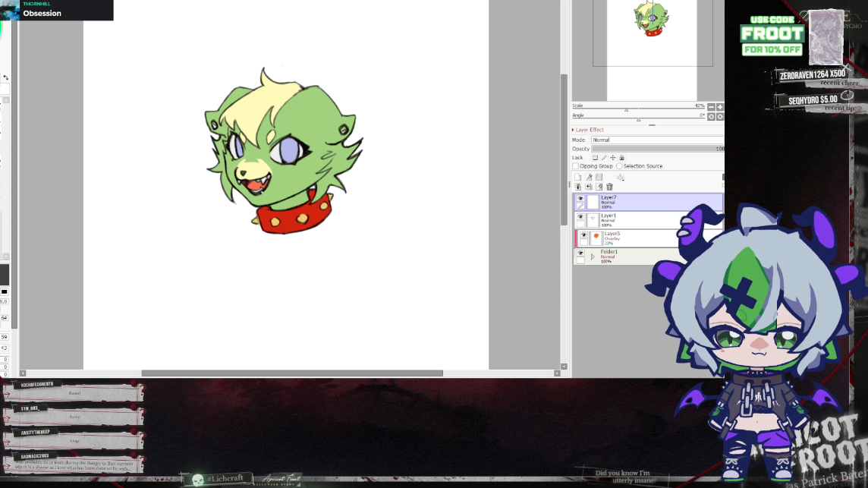
Task: Zoom out with the Scale minus button
Action: (711, 107)
